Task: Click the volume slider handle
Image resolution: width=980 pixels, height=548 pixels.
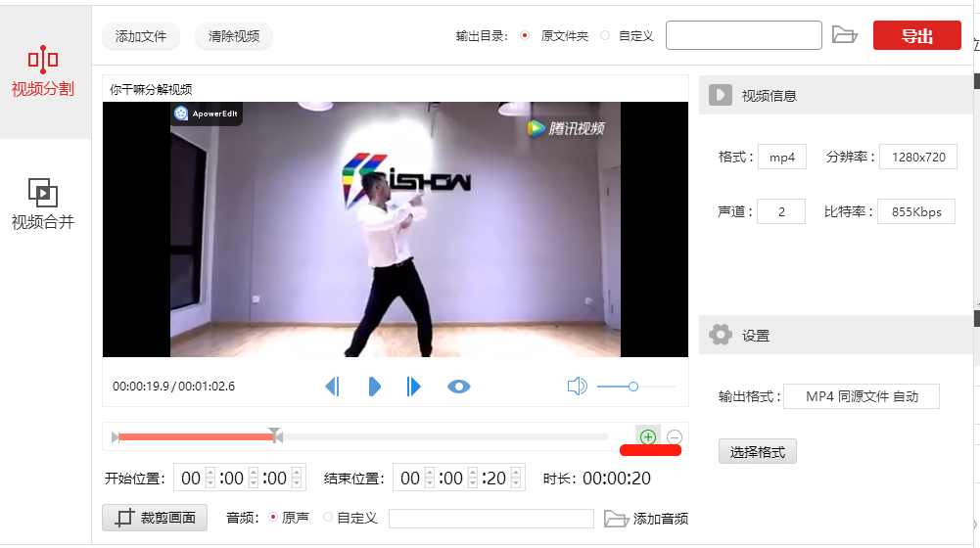Action: coord(633,387)
